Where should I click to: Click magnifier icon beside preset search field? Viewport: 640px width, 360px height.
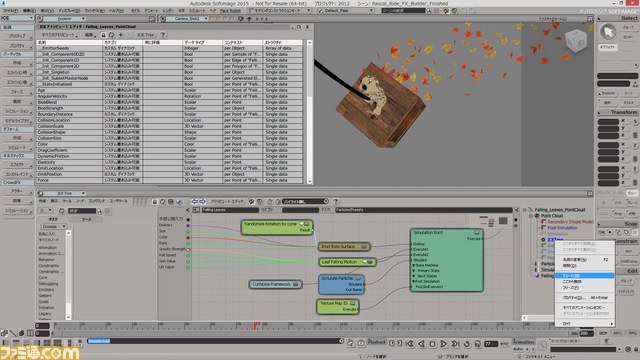pos(99,211)
